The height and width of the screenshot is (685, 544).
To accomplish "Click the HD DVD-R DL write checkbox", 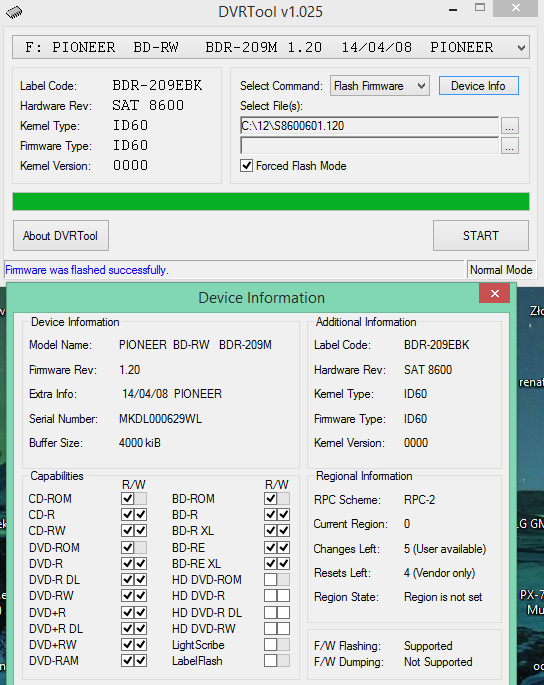I will tap(284, 612).
